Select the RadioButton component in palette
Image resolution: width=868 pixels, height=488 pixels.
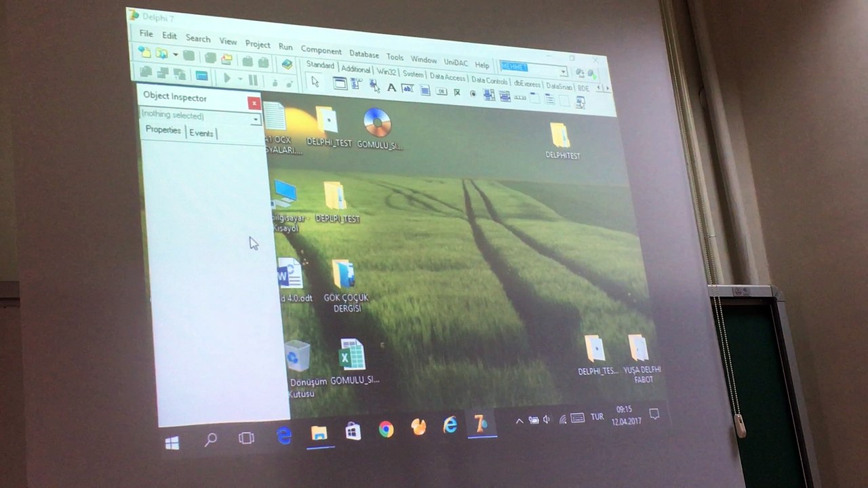(x=473, y=94)
